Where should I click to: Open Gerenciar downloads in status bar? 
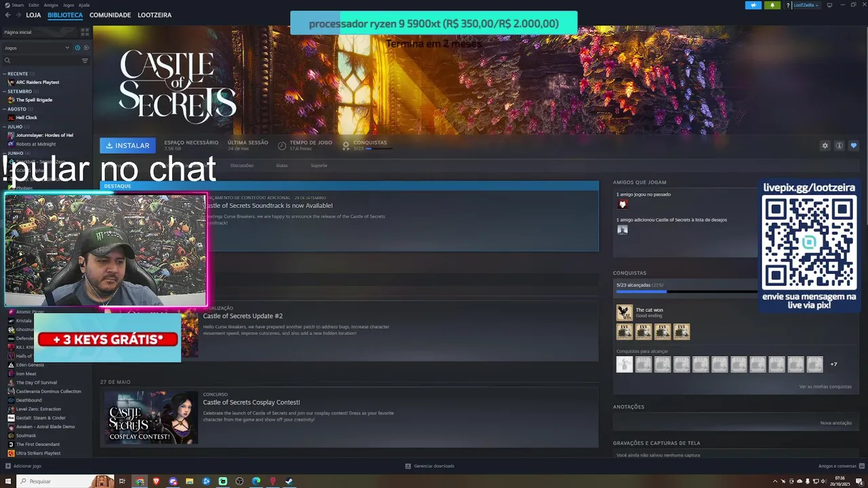click(430, 466)
